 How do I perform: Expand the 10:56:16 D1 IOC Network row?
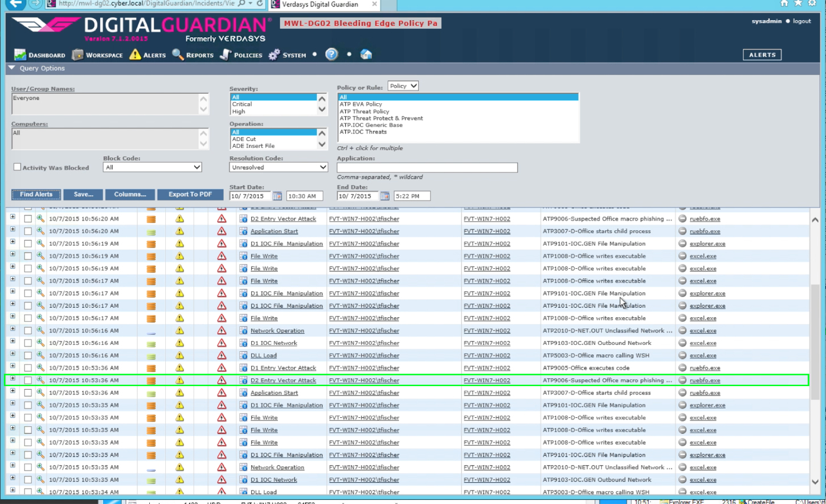pos(12,342)
